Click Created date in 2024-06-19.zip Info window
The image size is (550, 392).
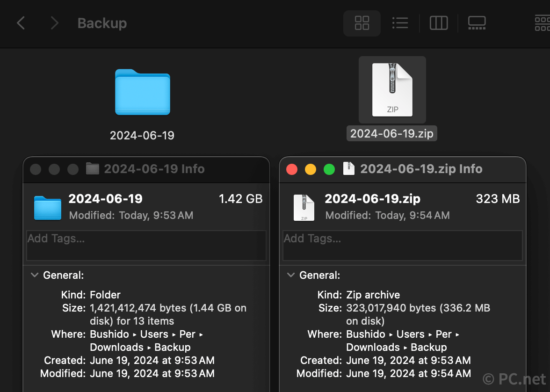coord(409,360)
